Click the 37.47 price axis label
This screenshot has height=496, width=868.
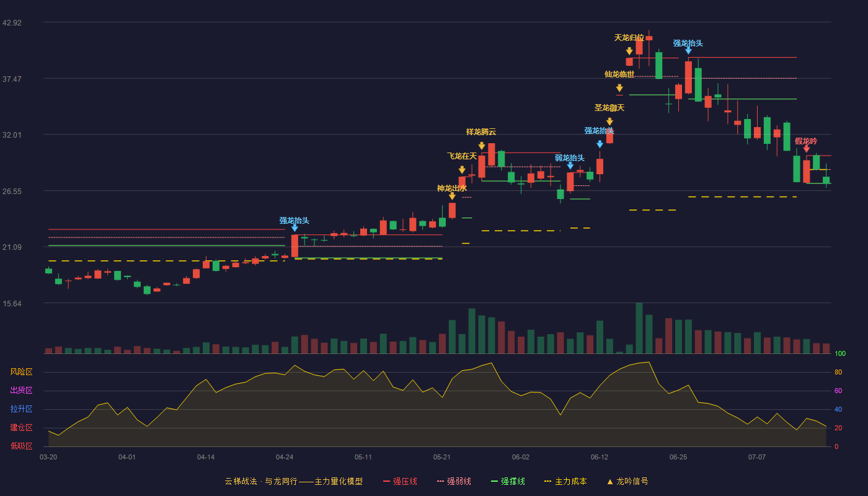point(12,79)
